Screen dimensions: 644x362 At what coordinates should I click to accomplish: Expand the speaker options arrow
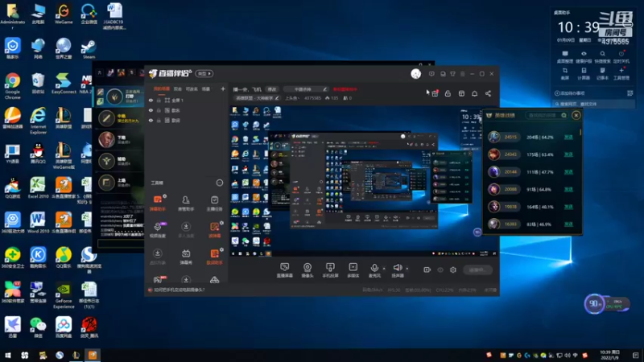click(x=407, y=269)
